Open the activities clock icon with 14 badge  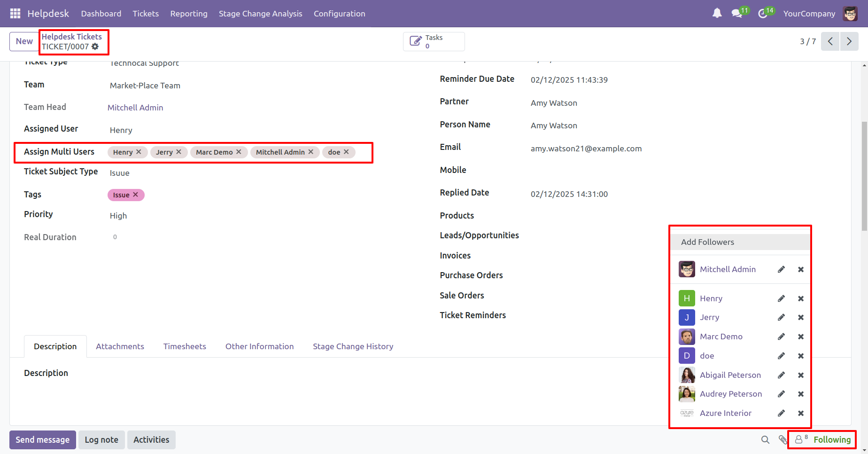tap(763, 14)
